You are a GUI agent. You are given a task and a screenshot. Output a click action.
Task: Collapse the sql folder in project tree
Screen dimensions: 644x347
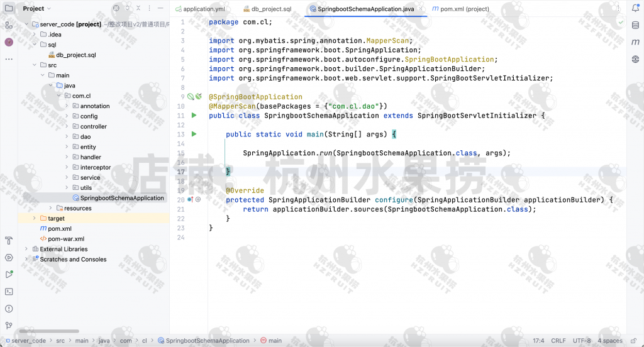click(35, 45)
